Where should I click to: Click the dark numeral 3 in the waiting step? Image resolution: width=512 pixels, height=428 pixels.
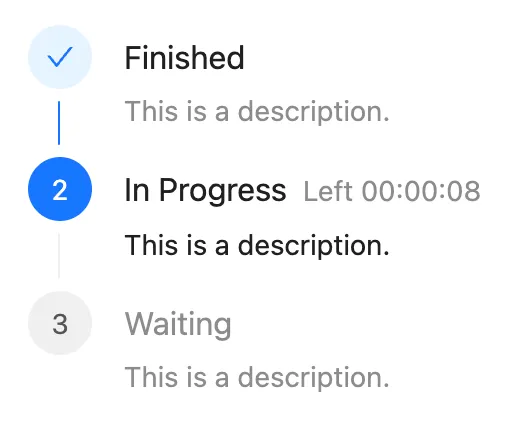[60, 324]
